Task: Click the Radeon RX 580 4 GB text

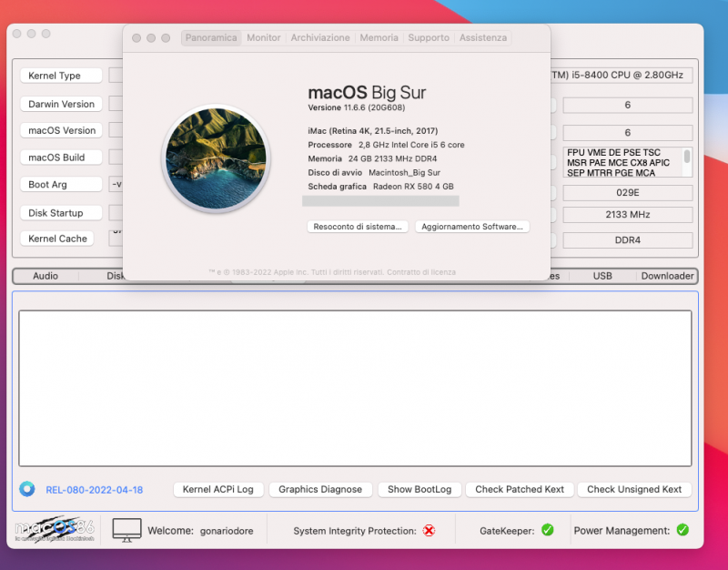Action: (x=413, y=187)
